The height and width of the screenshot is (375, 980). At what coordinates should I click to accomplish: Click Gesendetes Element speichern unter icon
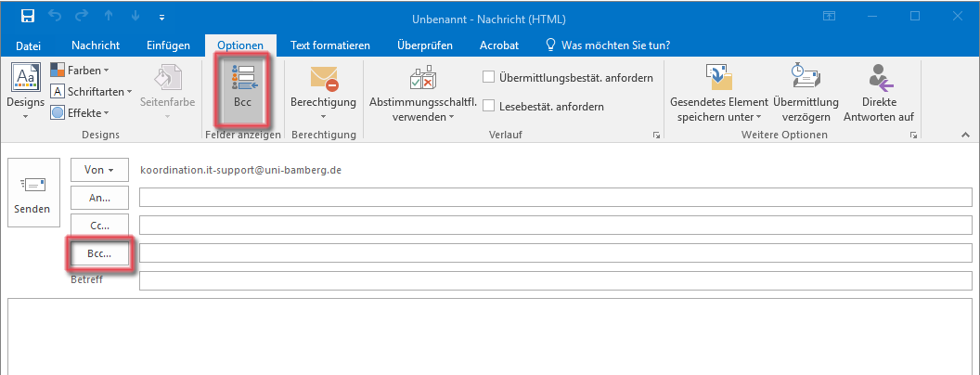pos(718,77)
